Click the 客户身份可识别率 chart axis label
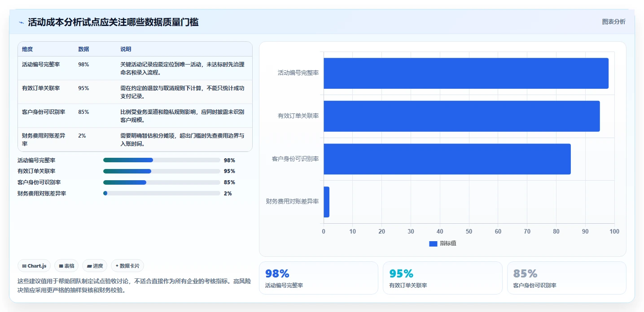The image size is (644, 312). (295, 159)
